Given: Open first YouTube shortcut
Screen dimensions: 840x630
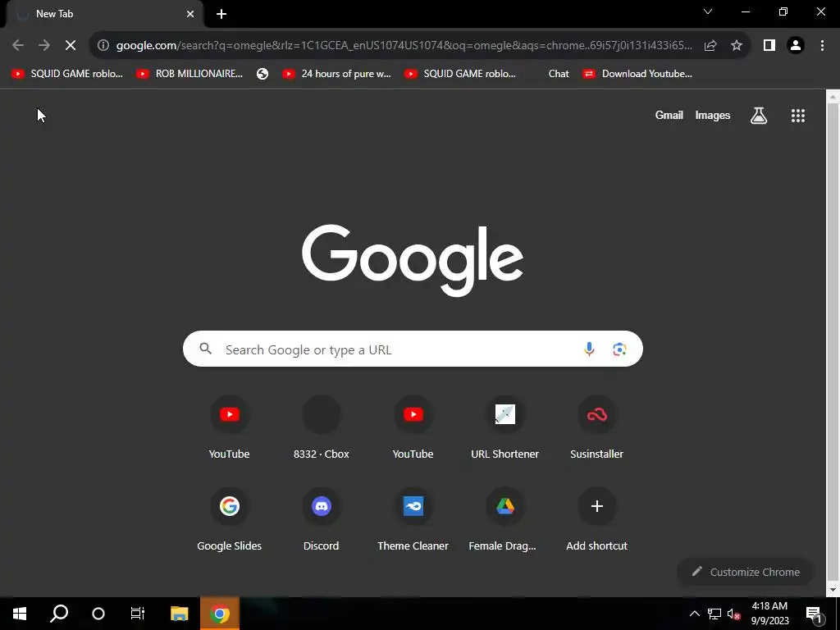Looking at the screenshot, I should (230, 427).
